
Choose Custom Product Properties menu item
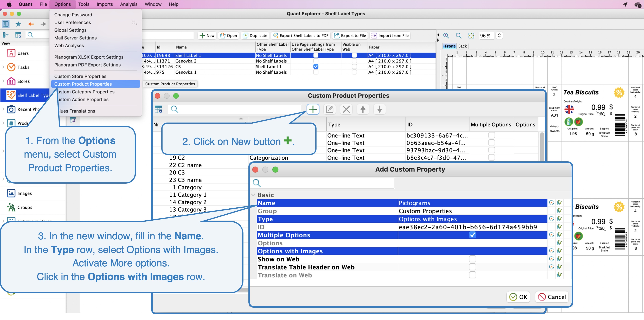(95, 84)
